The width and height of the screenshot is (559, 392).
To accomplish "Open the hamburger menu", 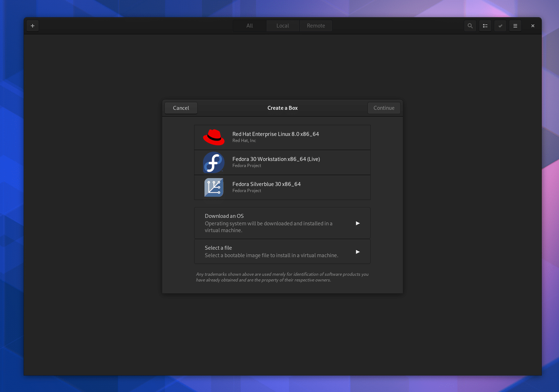I will tap(515, 26).
